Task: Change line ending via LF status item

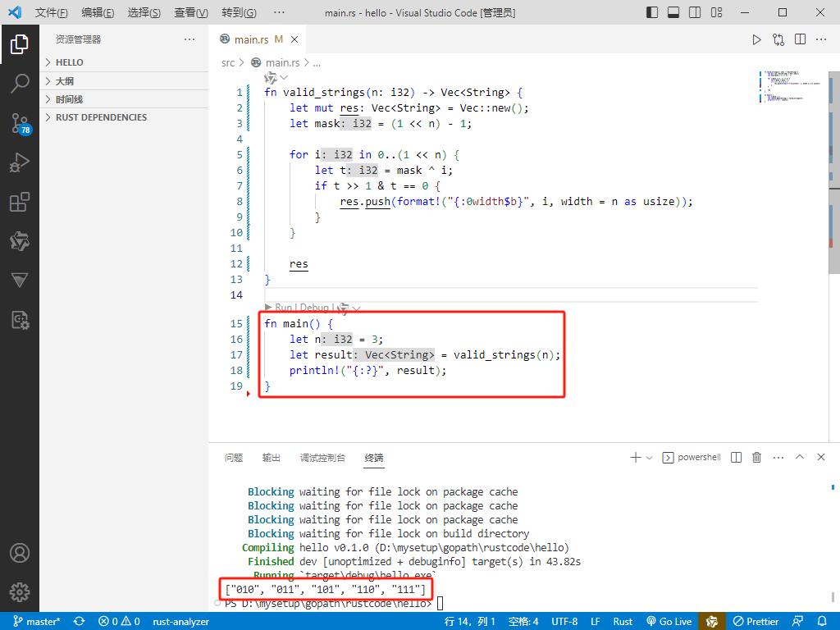Action: click(596, 622)
